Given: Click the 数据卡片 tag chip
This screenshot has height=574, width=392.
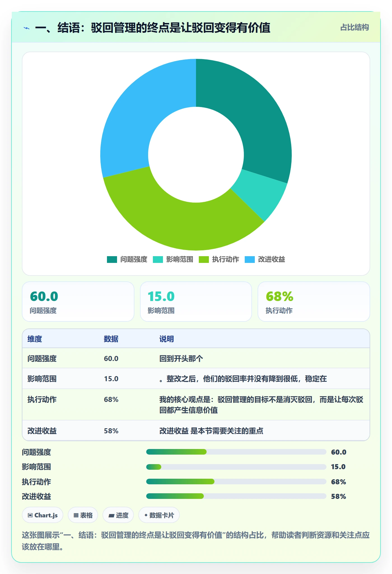Looking at the screenshot, I should [x=159, y=515].
